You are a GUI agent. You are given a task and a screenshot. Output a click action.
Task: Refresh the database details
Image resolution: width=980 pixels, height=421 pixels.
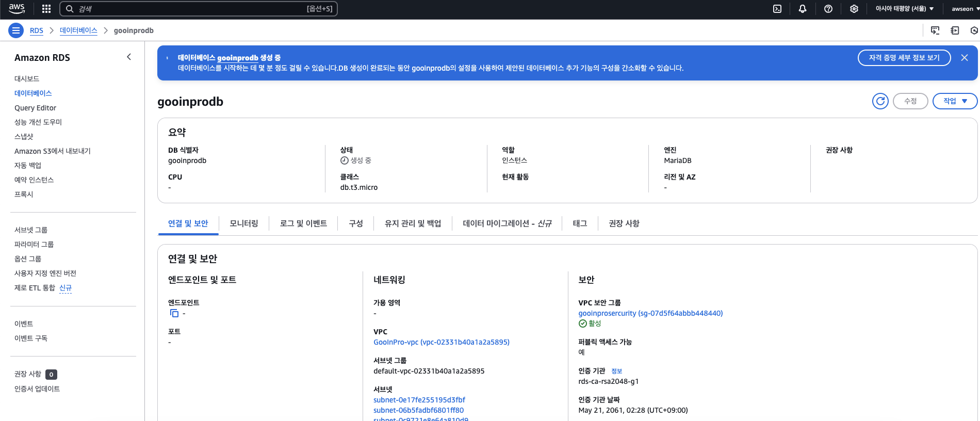(x=880, y=101)
